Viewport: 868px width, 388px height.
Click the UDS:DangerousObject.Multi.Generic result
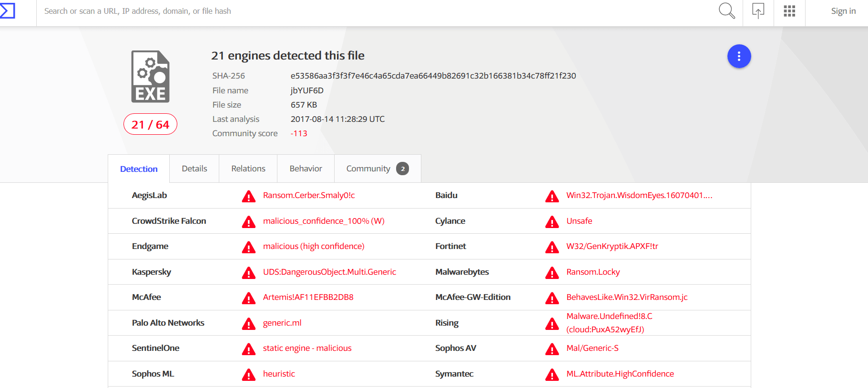[x=329, y=272]
